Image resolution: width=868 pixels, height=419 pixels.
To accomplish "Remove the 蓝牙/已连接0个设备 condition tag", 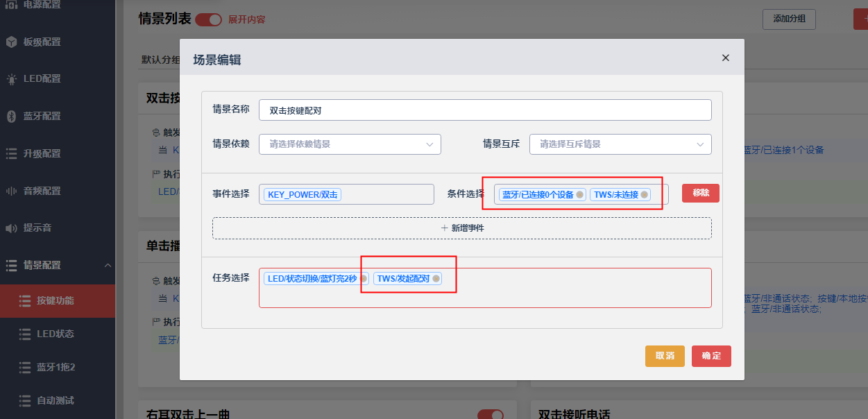I will (x=579, y=195).
